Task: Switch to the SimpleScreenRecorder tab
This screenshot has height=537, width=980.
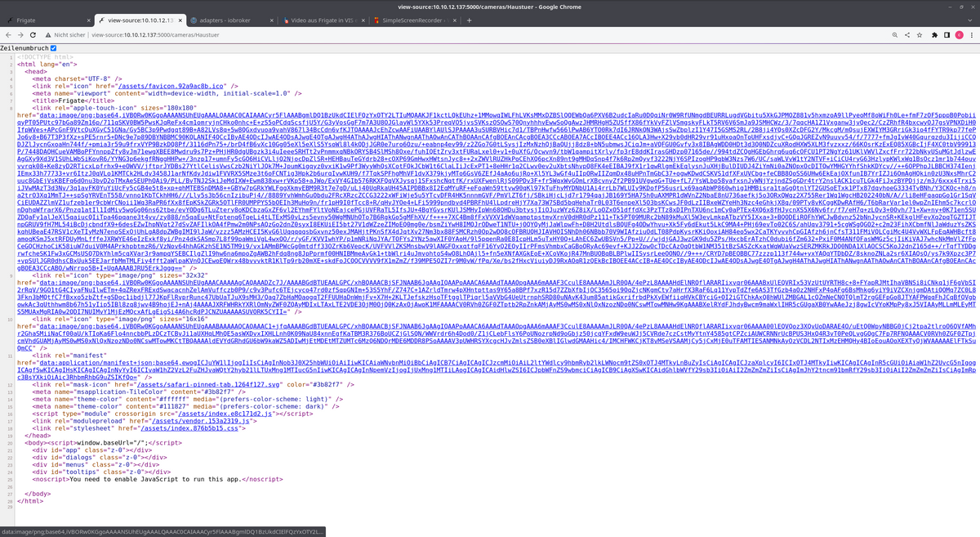Action: point(414,20)
